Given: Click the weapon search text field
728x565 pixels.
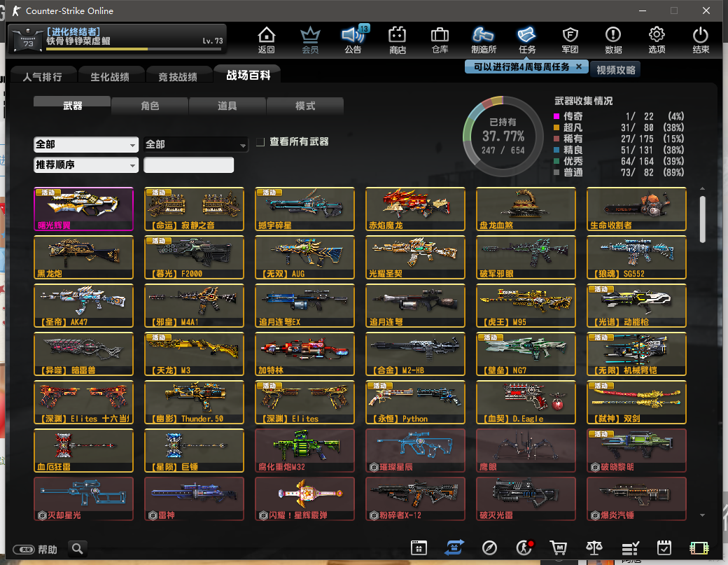Looking at the screenshot, I should [188, 165].
